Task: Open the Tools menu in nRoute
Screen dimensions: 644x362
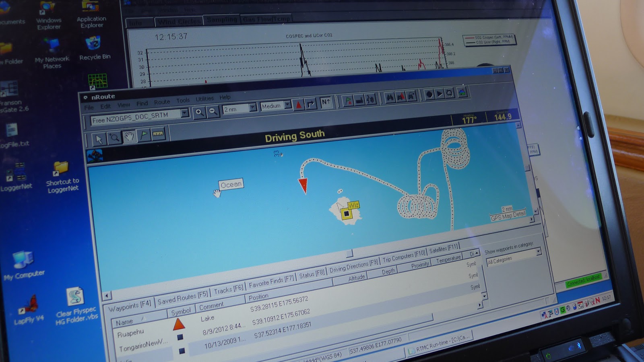Action: [x=183, y=101]
